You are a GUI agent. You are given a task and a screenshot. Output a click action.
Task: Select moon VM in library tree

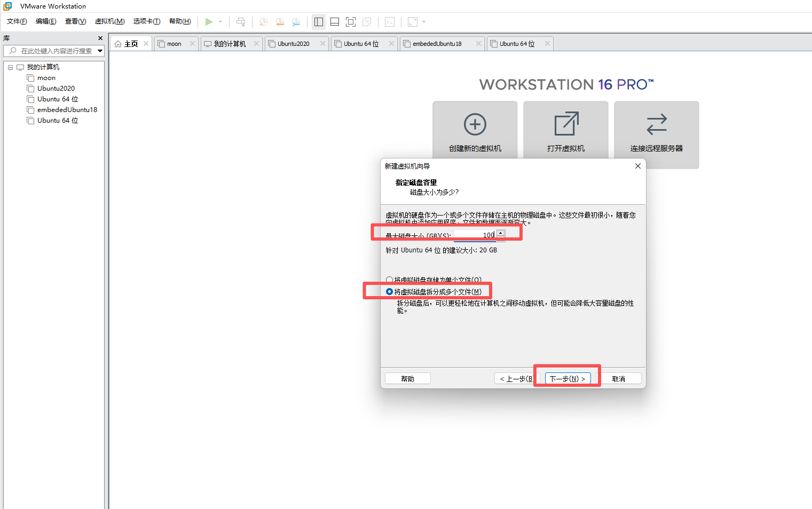46,78
